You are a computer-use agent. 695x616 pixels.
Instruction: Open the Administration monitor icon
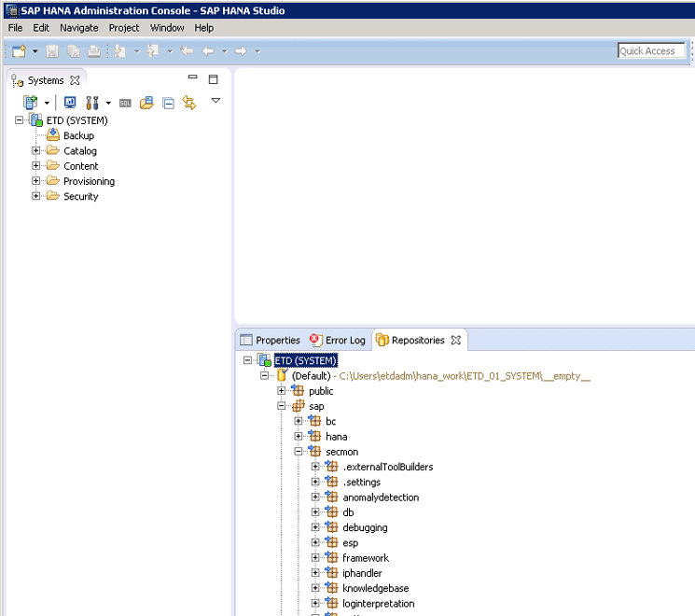(70, 103)
